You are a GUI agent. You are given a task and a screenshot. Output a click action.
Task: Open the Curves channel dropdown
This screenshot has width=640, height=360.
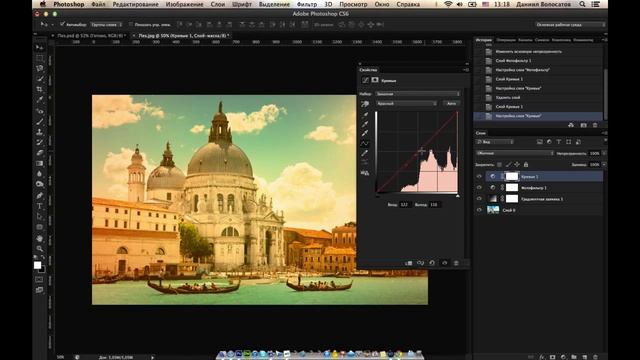click(x=407, y=104)
